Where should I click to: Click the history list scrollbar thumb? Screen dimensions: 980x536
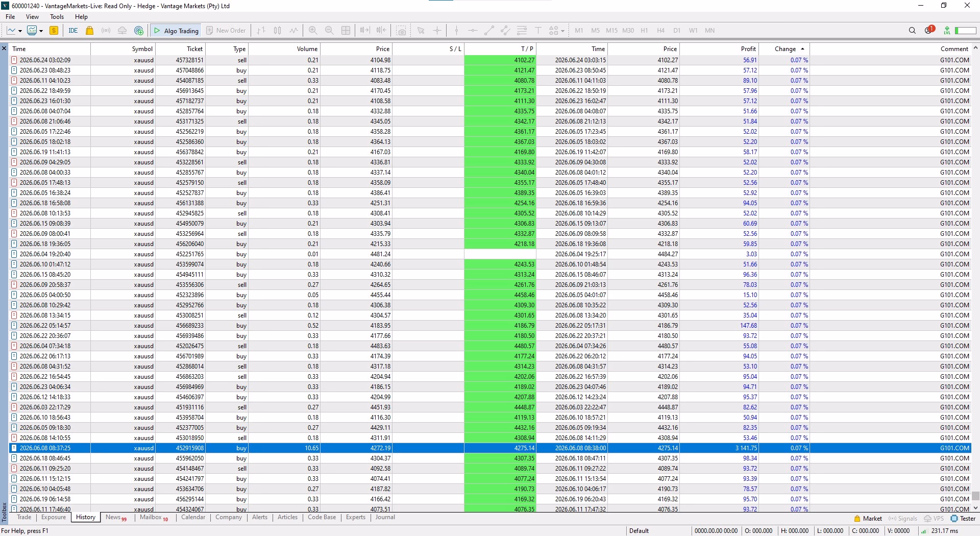(975, 496)
